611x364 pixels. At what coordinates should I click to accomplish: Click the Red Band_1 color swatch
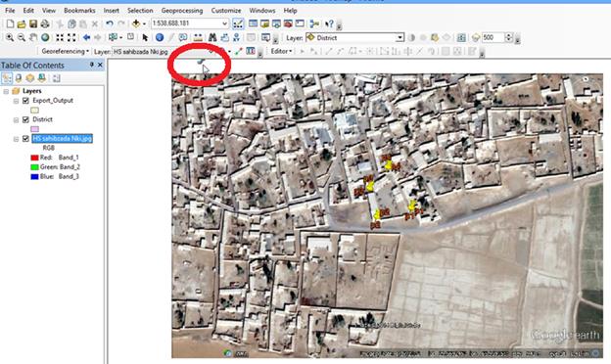[x=34, y=158]
